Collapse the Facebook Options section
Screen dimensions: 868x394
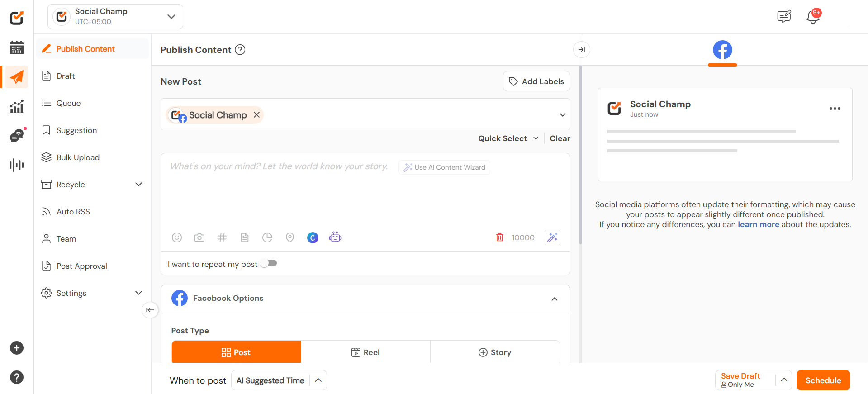click(x=555, y=299)
